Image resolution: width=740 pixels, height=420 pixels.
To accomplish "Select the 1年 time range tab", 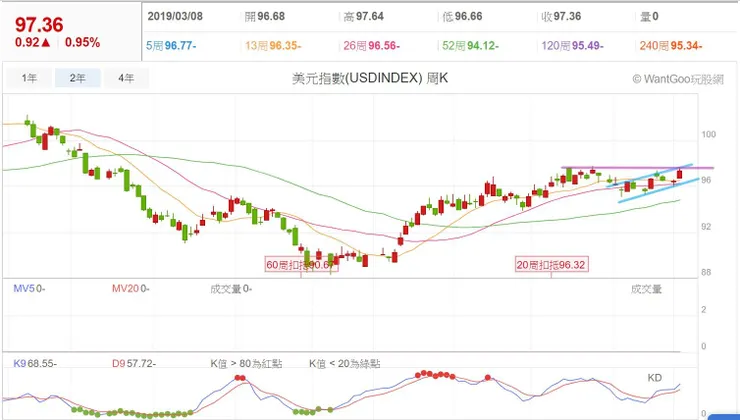I will 29,78.
